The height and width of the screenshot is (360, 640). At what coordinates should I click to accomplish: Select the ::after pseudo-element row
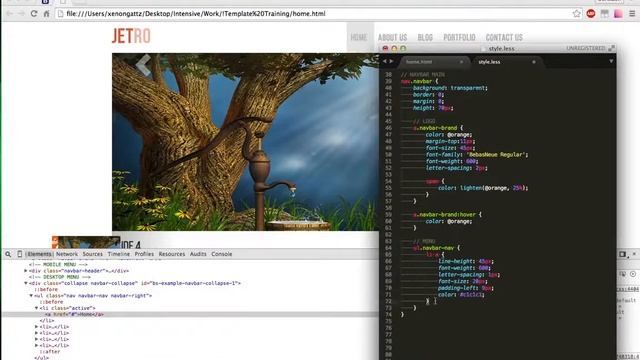pyautogui.click(x=50, y=351)
